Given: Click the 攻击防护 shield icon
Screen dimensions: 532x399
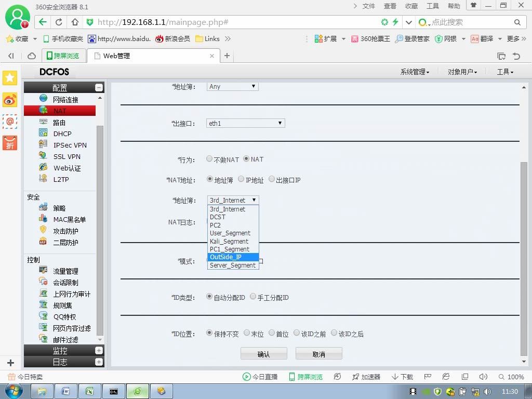Looking at the screenshot, I should [x=43, y=230].
